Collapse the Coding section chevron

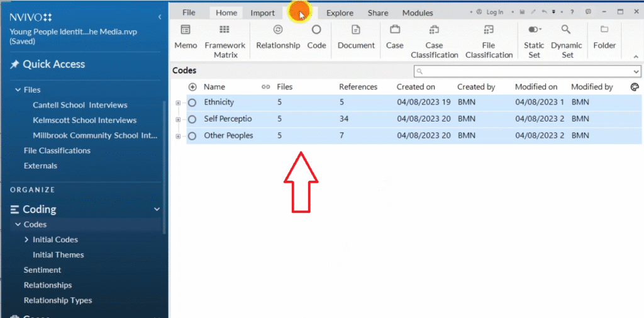click(157, 210)
